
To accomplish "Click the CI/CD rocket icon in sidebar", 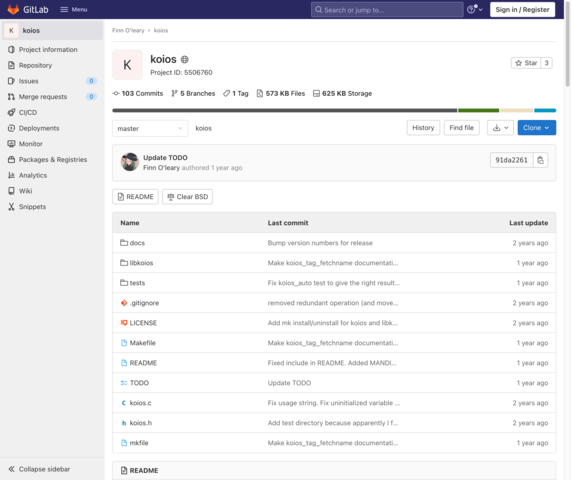I will [x=12, y=113].
